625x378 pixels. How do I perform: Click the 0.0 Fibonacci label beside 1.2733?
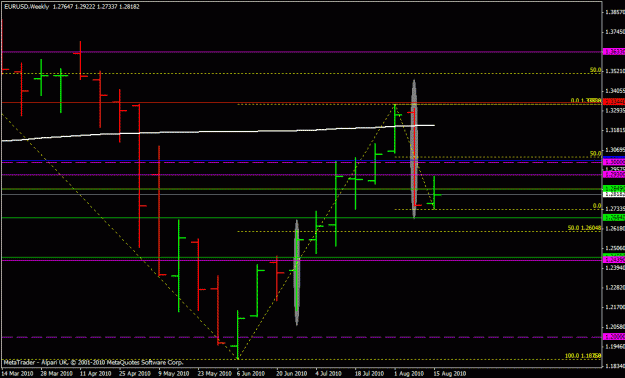coord(597,206)
